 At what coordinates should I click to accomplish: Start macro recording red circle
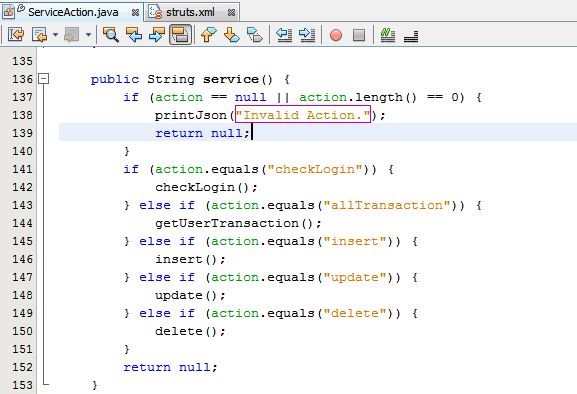(x=336, y=35)
